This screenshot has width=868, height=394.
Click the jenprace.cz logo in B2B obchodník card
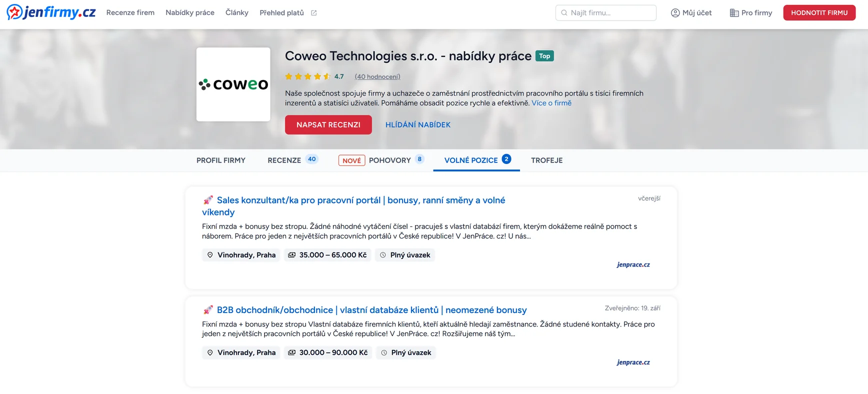click(x=633, y=362)
